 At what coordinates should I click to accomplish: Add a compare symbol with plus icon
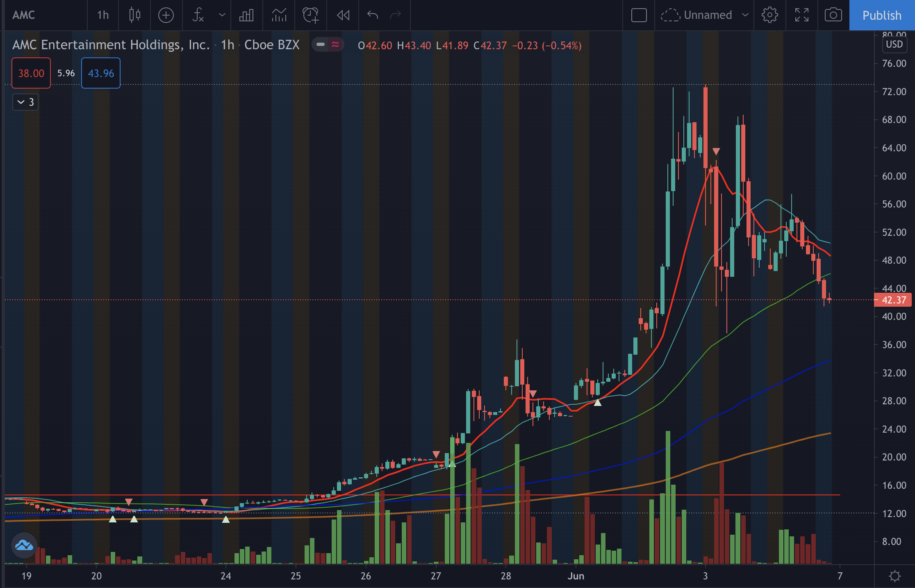point(166,15)
